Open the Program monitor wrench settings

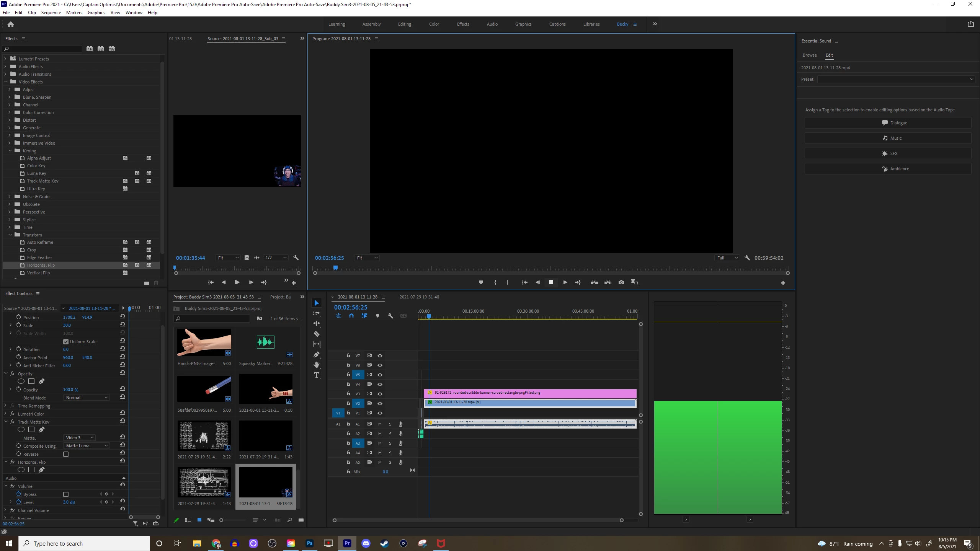point(747,258)
